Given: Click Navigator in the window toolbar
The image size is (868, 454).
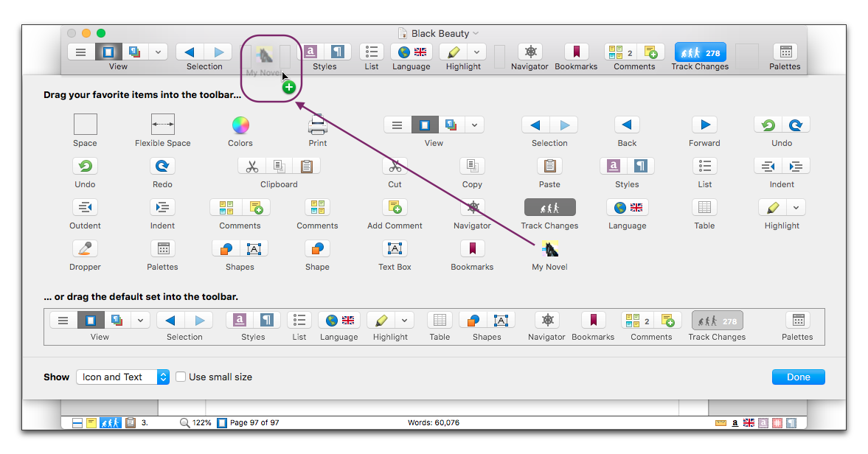Looking at the screenshot, I should 530,52.
